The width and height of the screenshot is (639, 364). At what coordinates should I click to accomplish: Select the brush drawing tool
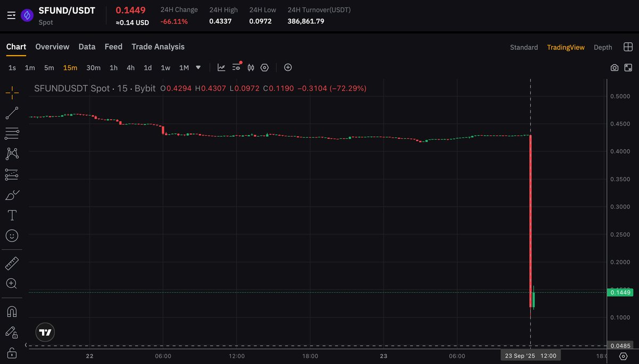(x=12, y=195)
